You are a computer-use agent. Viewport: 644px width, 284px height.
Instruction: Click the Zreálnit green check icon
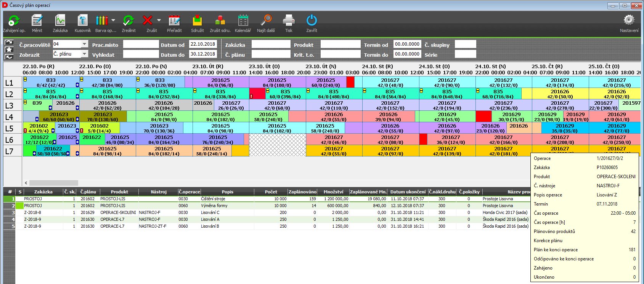(x=128, y=21)
